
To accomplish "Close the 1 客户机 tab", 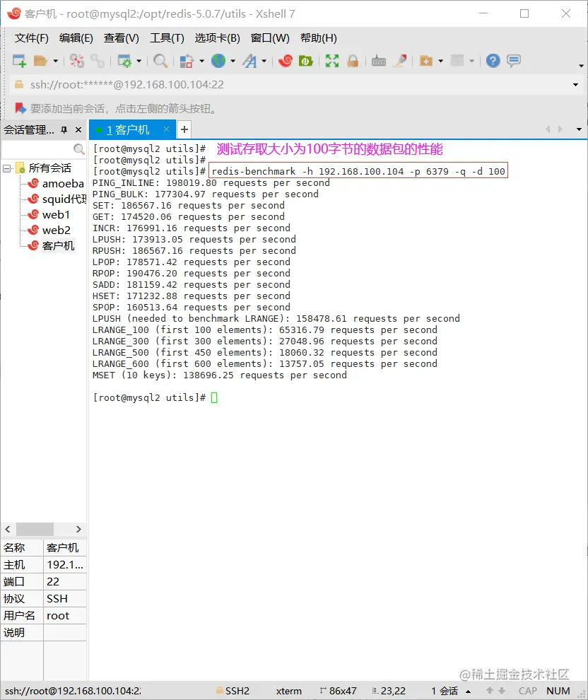I will pos(166,129).
